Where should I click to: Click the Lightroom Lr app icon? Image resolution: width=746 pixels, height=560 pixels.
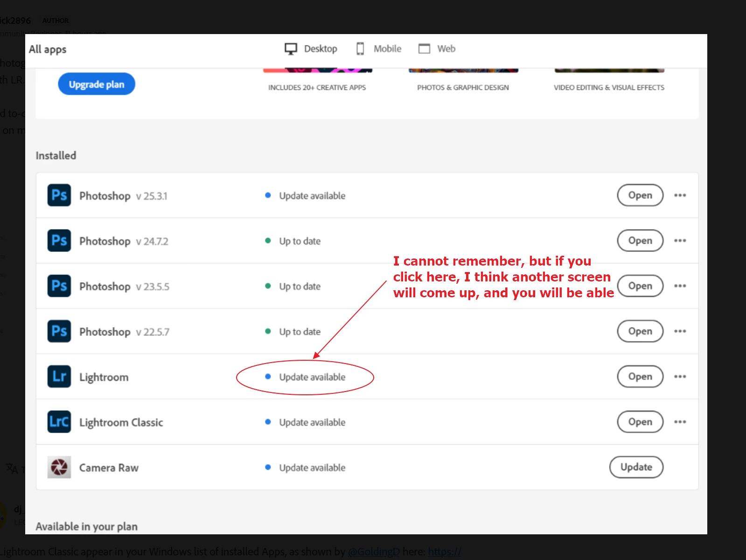click(x=59, y=376)
